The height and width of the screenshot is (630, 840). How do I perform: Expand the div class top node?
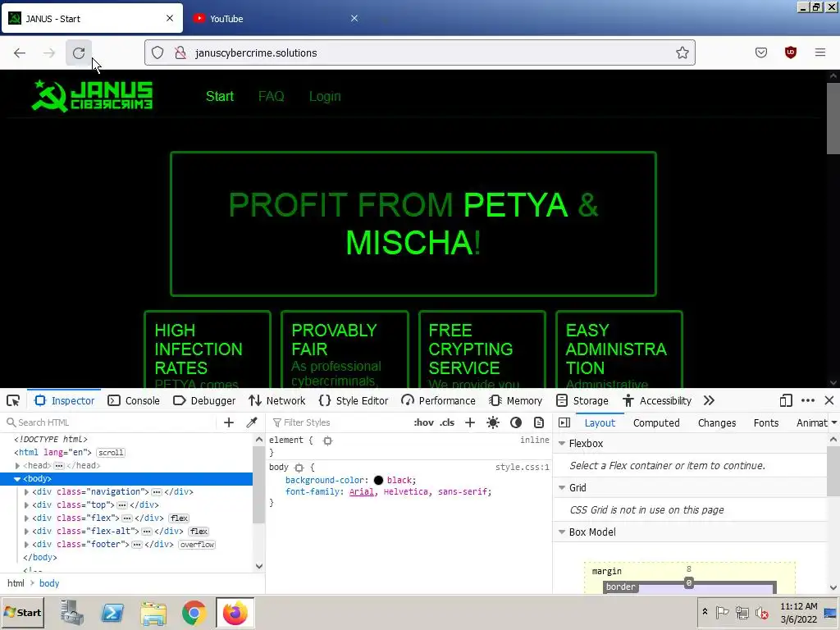pos(26,505)
